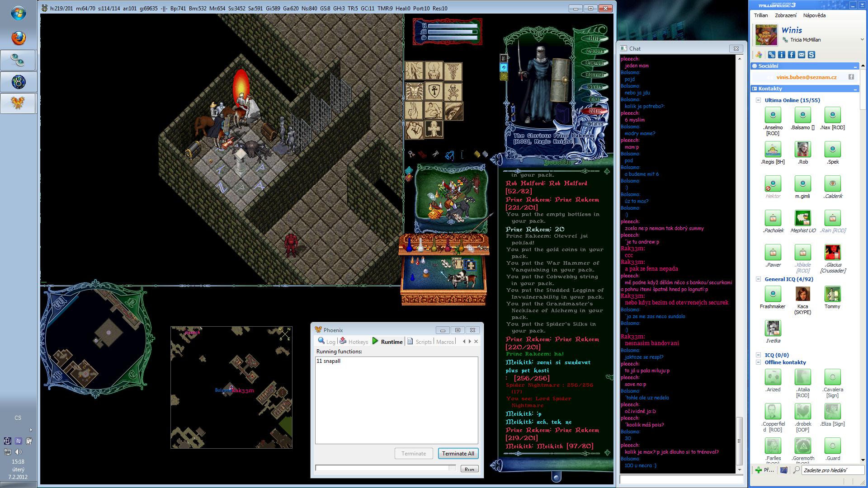Use the ankh shield skill icon
The width and height of the screenshot is (868, 488).
tap(434, 91)
